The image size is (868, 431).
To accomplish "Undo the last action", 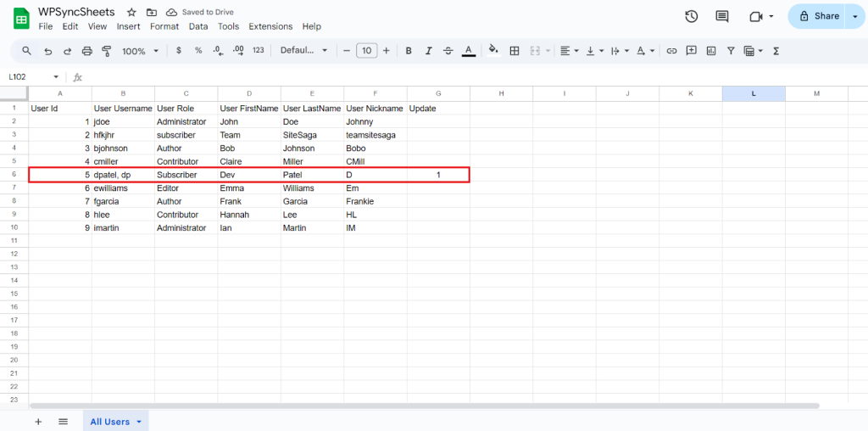I will pos(48,51).
